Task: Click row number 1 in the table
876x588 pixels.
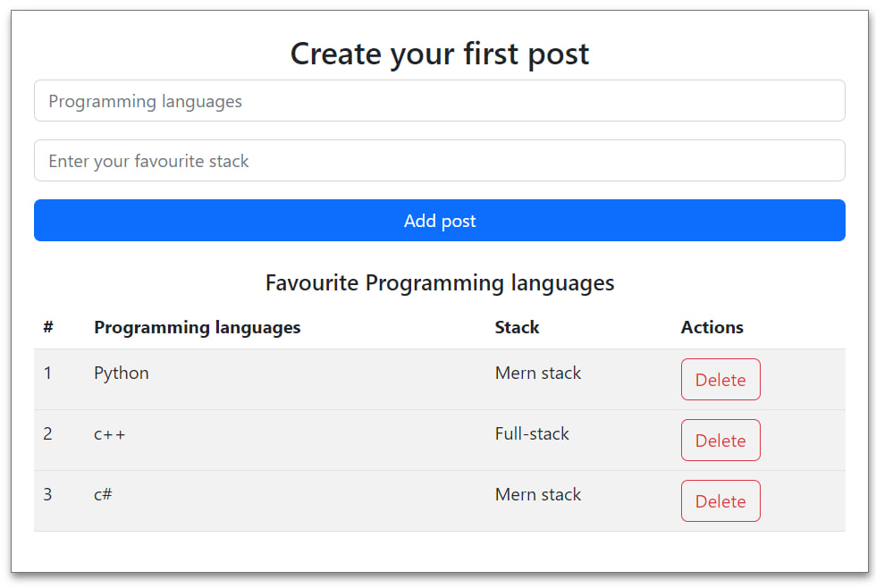Action: (47, 374)
